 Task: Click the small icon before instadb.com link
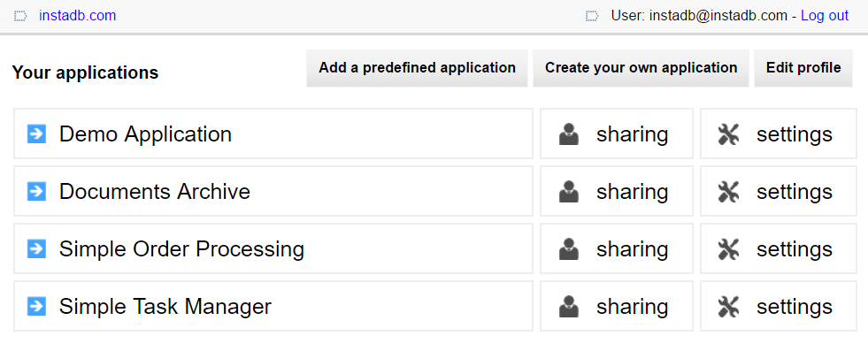20,16
